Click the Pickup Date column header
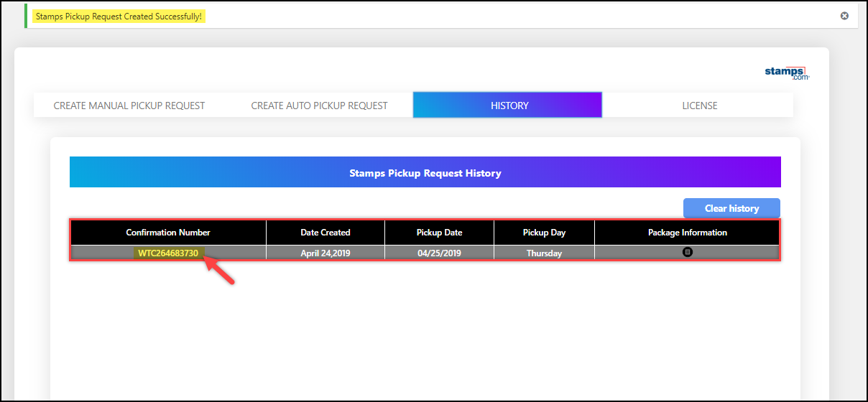The width and height of the screenshot is (868, 402). [x=440, y=233]
